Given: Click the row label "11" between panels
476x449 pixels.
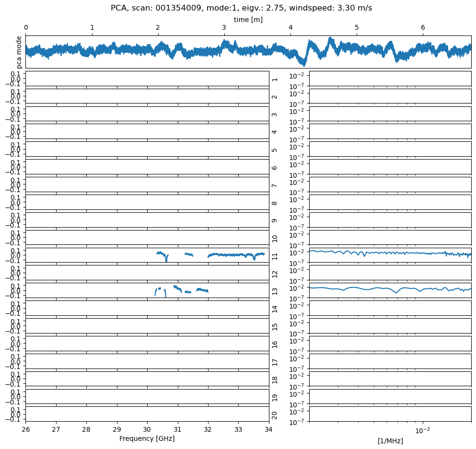Looking at the screenshot, I should (275, 255).
